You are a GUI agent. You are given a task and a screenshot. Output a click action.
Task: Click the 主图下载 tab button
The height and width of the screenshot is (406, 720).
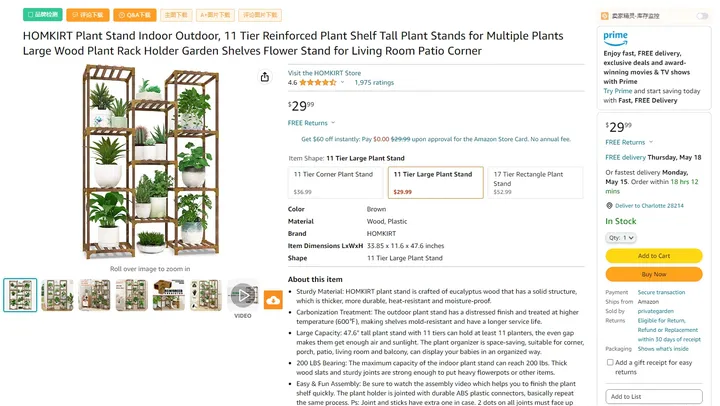175,15
